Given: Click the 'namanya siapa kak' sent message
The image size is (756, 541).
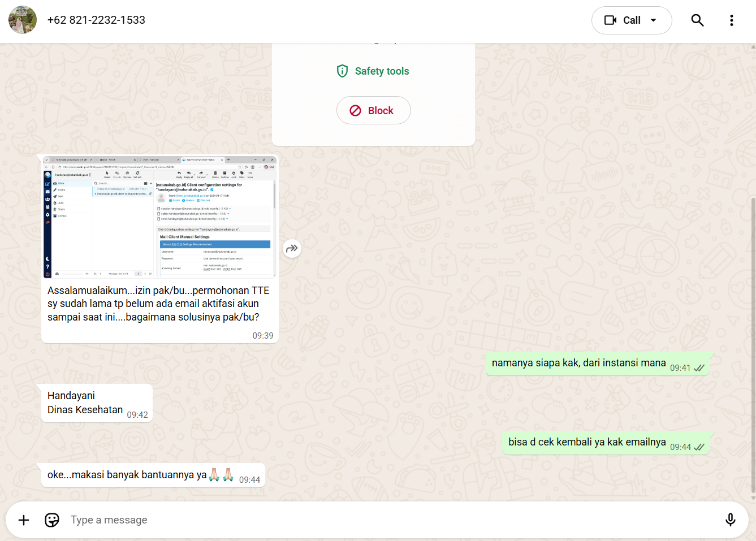Looking at the screenshot, I should point(578,363).
